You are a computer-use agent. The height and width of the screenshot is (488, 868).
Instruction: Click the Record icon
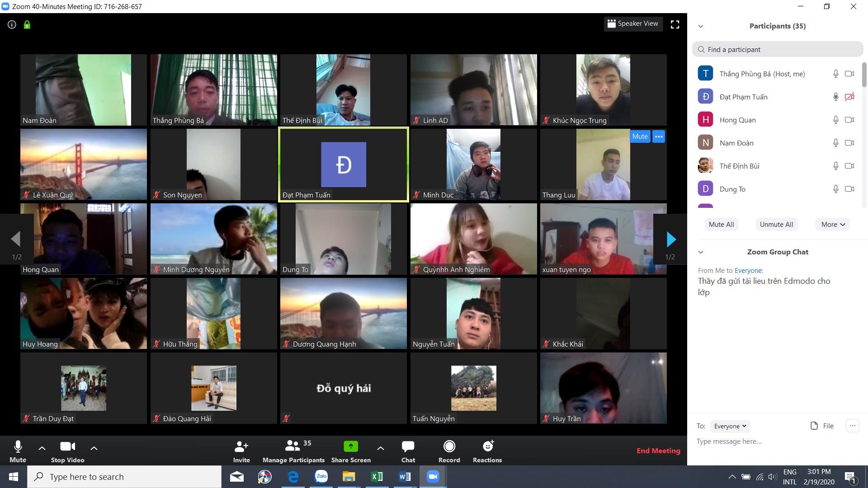449,451
